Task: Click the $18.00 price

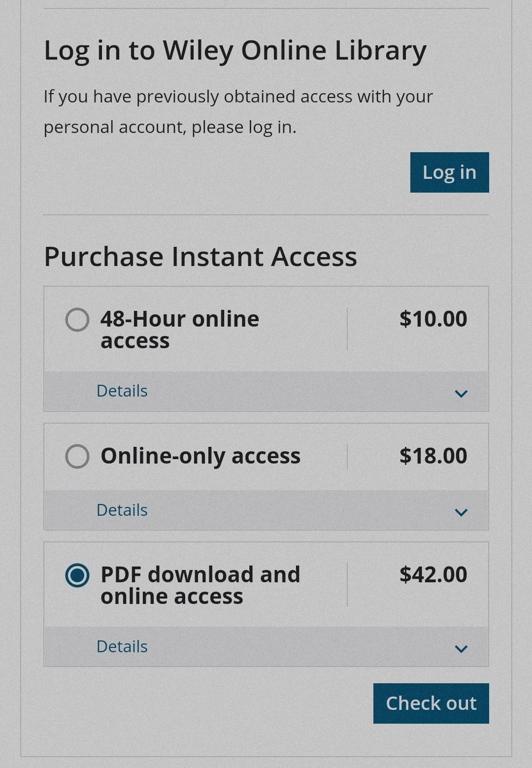Action: pos(433,456)
